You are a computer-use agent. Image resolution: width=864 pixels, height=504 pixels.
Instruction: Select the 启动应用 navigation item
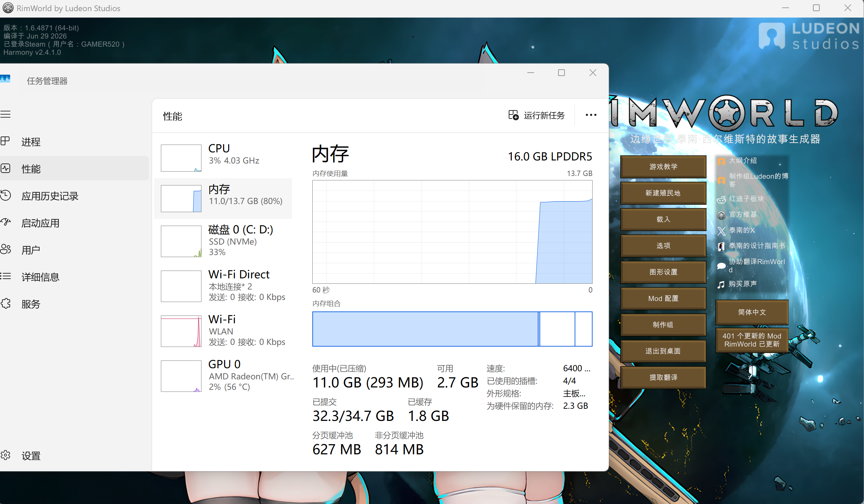pos(74,223)
